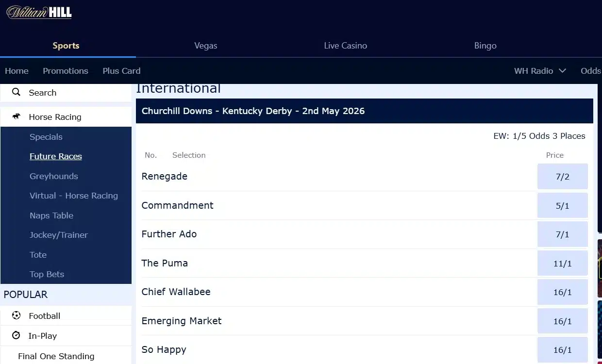Screen dimensions: 602x364
Task: Select Renegade price 7/2
Action: click(x=563, y=177)
